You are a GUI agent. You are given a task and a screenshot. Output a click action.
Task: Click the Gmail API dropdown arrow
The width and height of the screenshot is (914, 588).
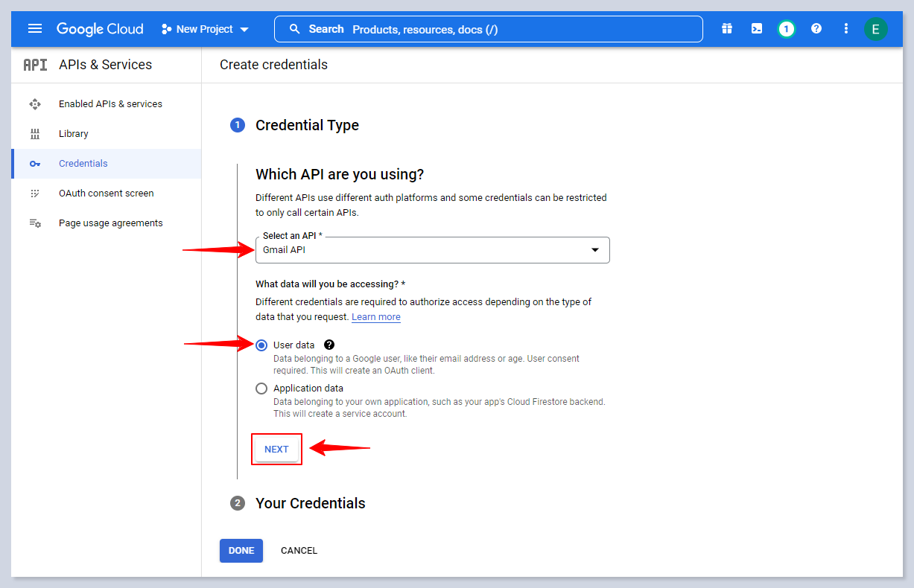pyautogui.click(x=595, y=250)
